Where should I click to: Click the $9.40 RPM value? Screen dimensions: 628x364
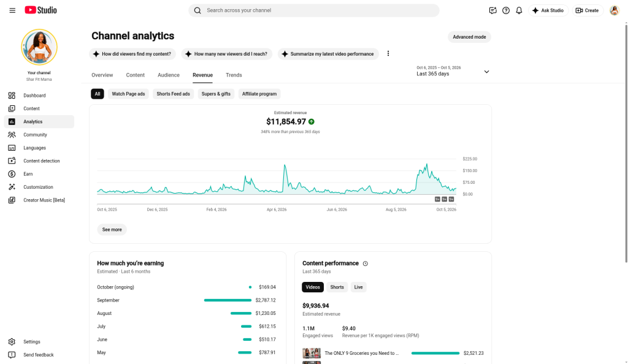tap(349, 328)
